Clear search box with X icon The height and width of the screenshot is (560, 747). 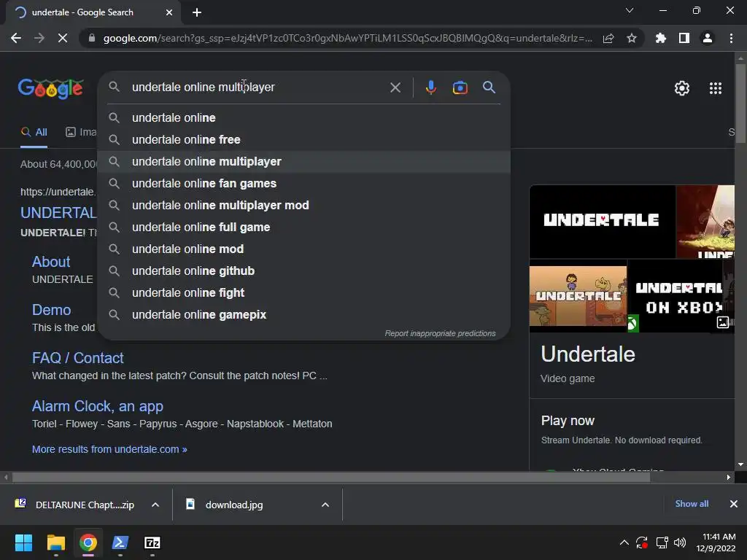click(x=395, y=87)
